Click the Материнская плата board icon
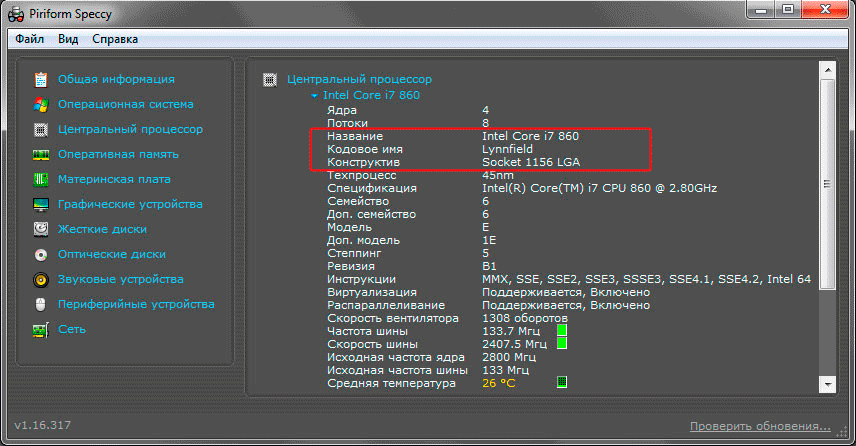Image resolution: width=856 pixels, height=446 pixels. (x=41, y=179)
